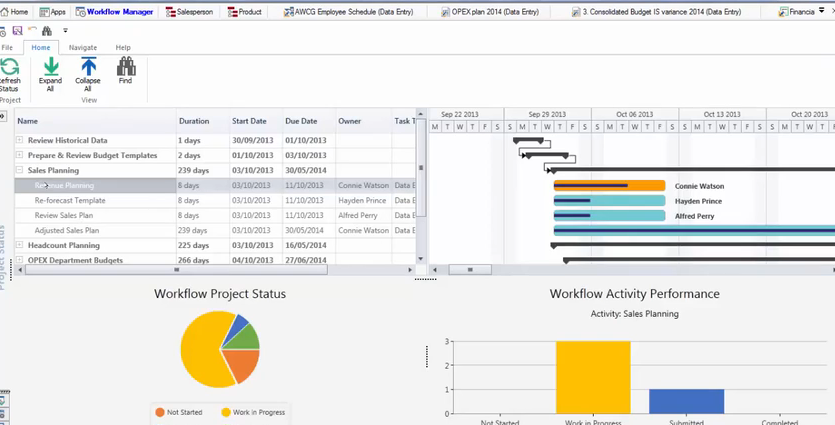The height and width of the screenshot is (425, 835).
Task: Expand the Headcount Planning row
Action: pos(19,245)
